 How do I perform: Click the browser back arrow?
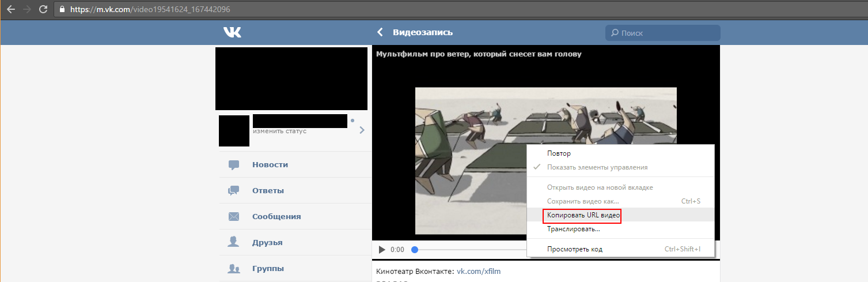(10, 10)
